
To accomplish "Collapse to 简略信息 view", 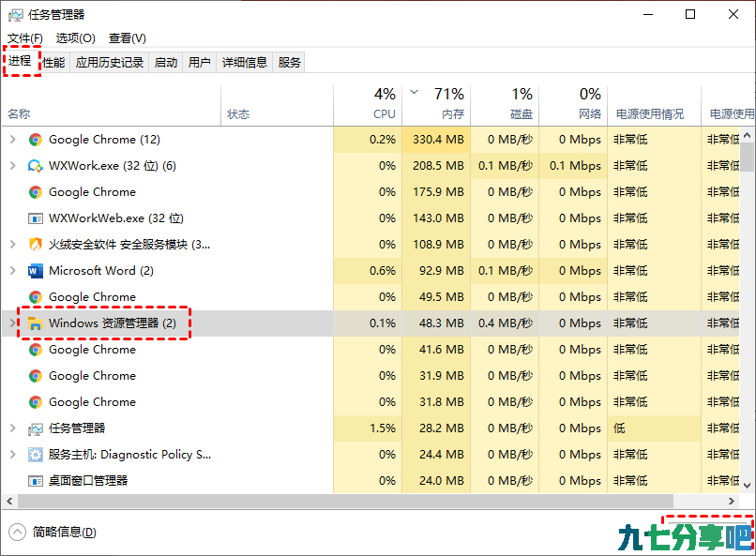I will tap(53, 533).
